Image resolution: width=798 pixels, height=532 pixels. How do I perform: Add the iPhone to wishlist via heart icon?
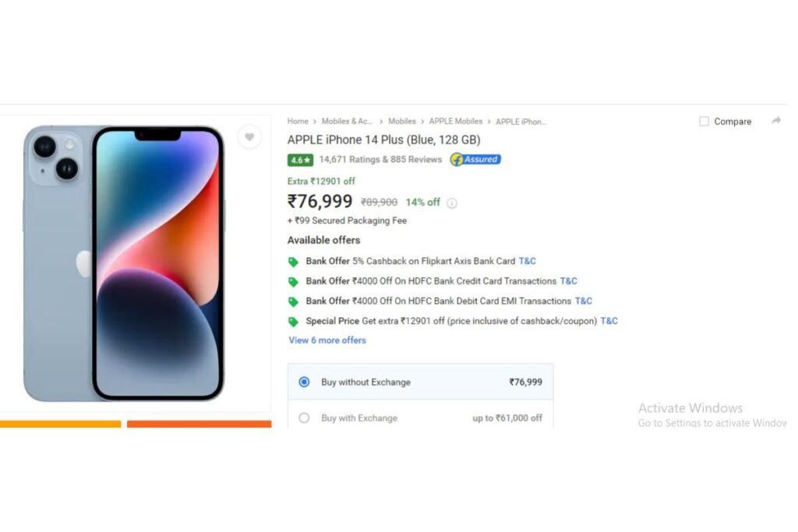click(249, 137)
